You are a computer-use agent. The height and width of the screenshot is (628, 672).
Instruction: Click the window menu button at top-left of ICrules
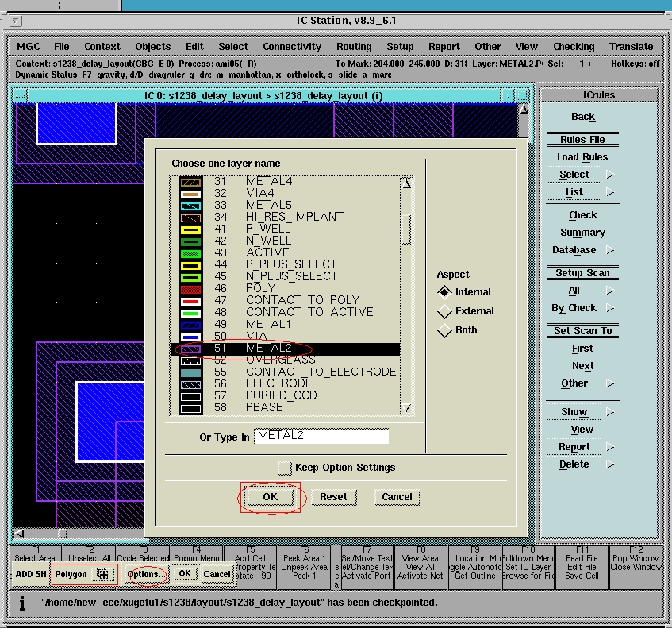tap(546, 94)
